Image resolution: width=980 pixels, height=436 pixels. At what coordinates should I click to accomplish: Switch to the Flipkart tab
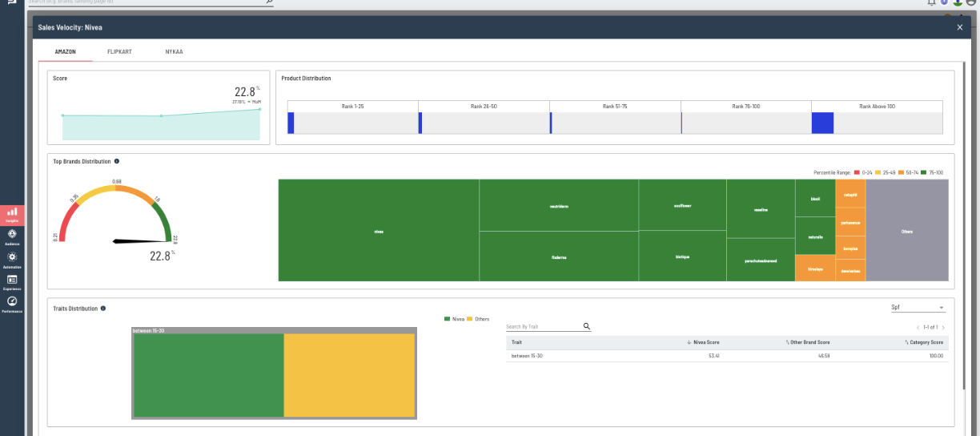119,51
